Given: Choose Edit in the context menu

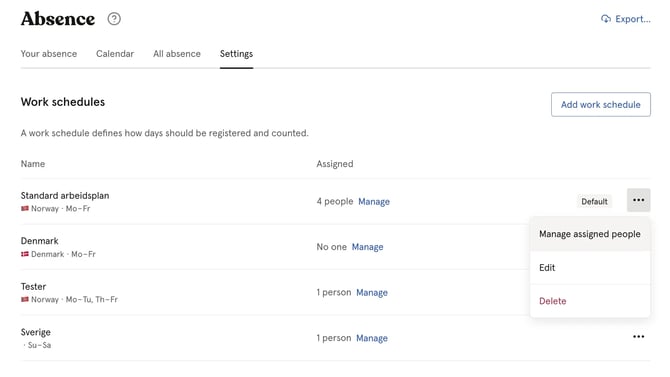Looking at the screenshot, I should (590, 268).
